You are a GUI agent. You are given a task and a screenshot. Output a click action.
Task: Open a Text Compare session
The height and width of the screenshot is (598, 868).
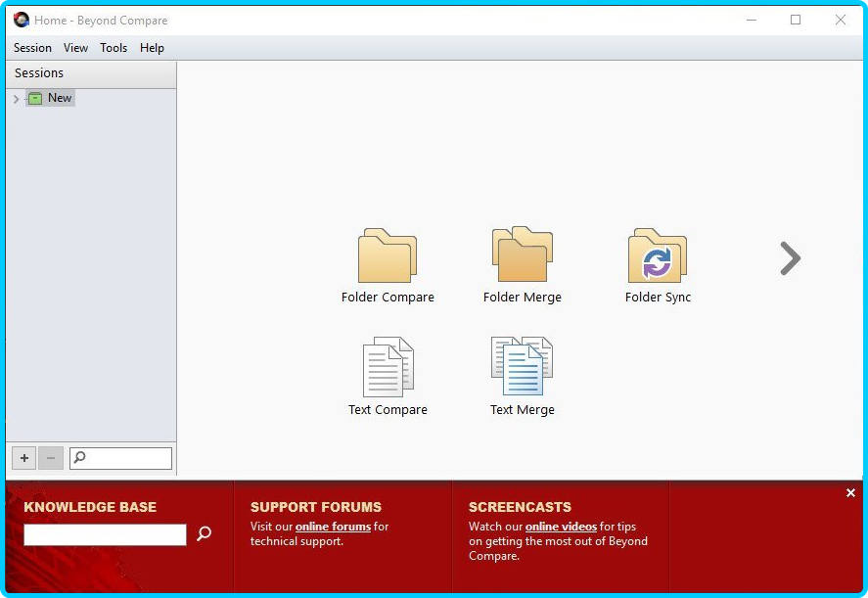tap(388, 377)
